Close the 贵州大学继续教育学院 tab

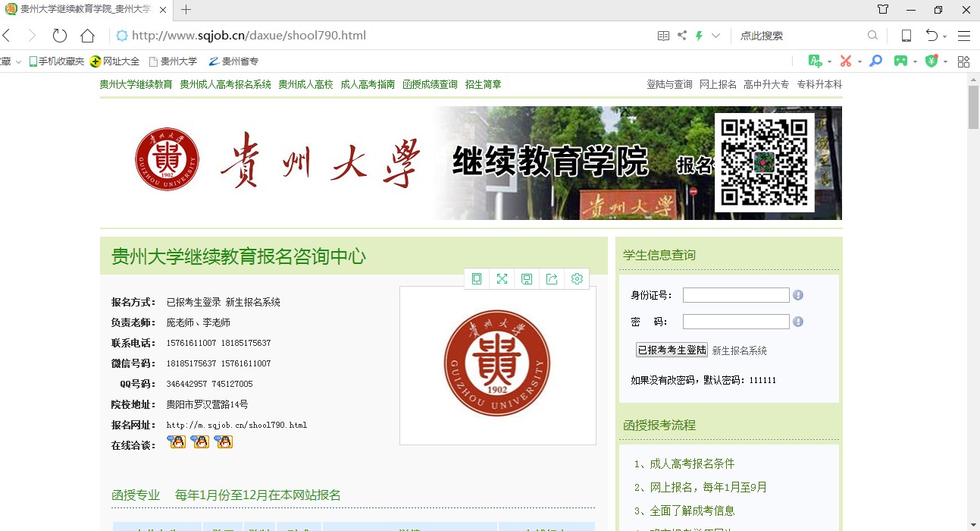[164, 9]
